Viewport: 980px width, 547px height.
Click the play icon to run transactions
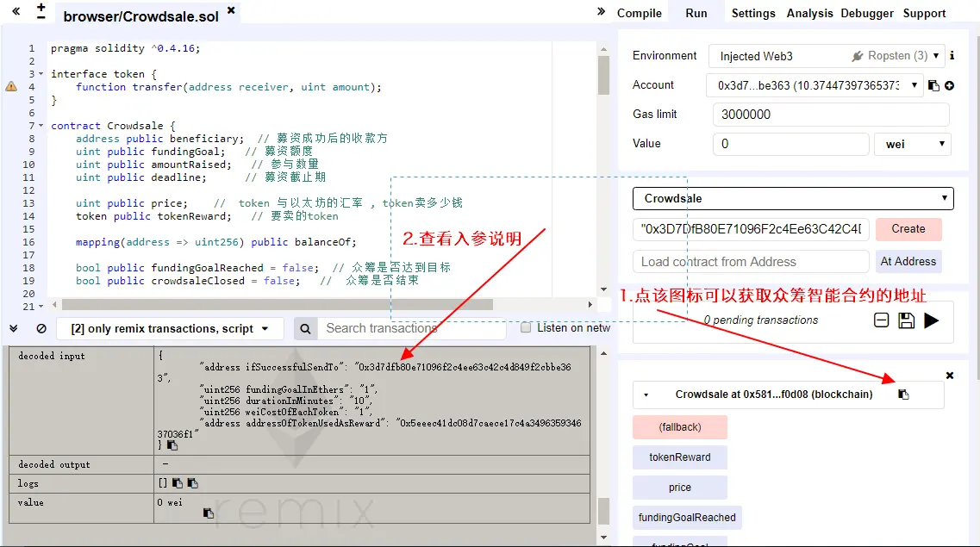(x=931, y=320)
